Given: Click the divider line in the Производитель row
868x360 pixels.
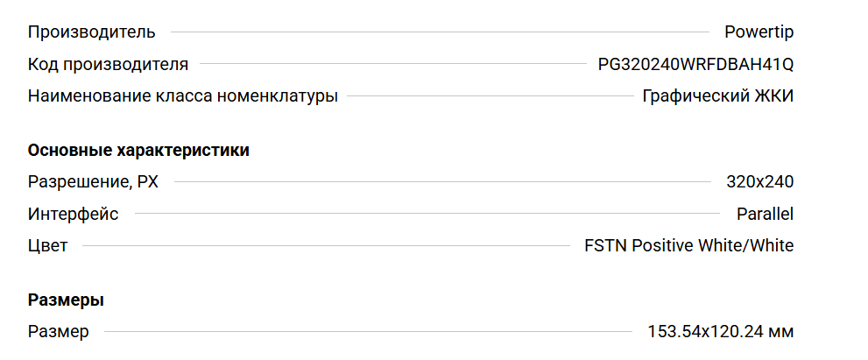Looking at the screenshot, I should click(440, 32).
